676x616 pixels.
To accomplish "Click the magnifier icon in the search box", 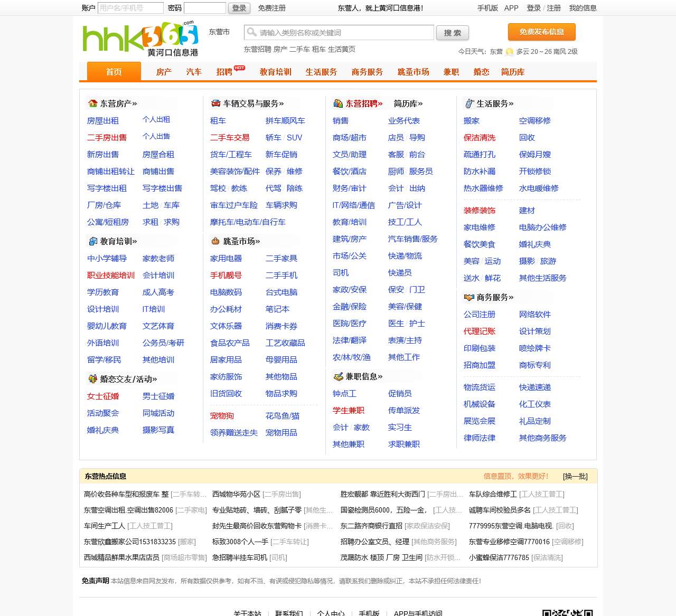I will click(252, 32).
